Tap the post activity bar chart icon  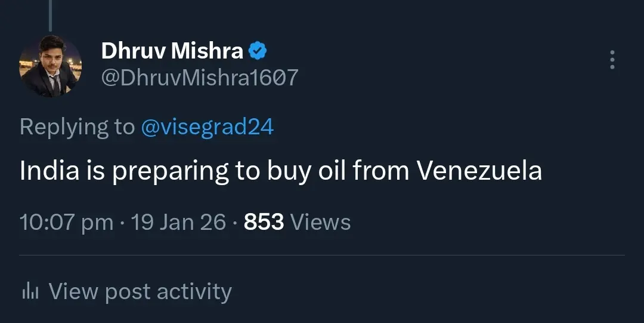coord(30,291)
